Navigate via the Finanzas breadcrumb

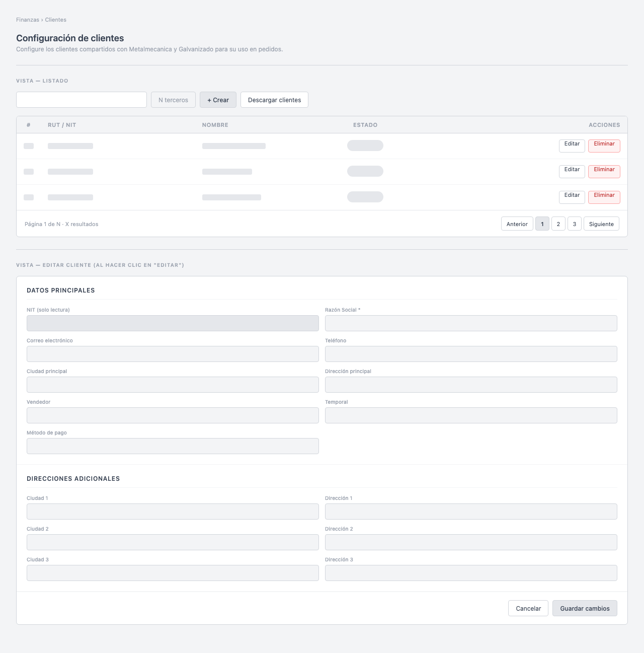coord(27,20)
